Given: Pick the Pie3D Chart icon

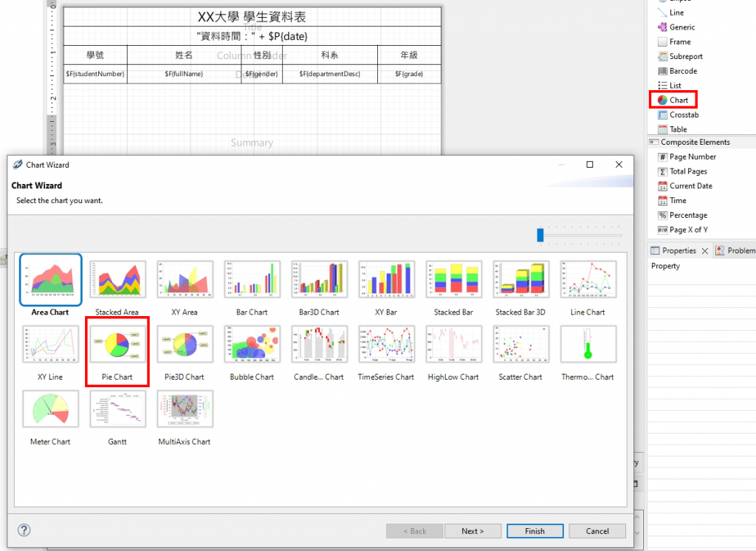Looking at the screenshot, I should coord(185,344).
